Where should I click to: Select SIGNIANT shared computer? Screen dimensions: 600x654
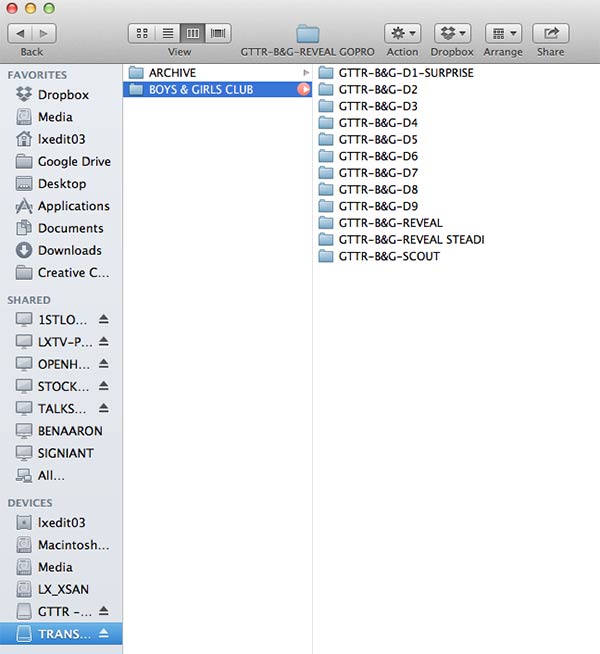click(61, 453)
